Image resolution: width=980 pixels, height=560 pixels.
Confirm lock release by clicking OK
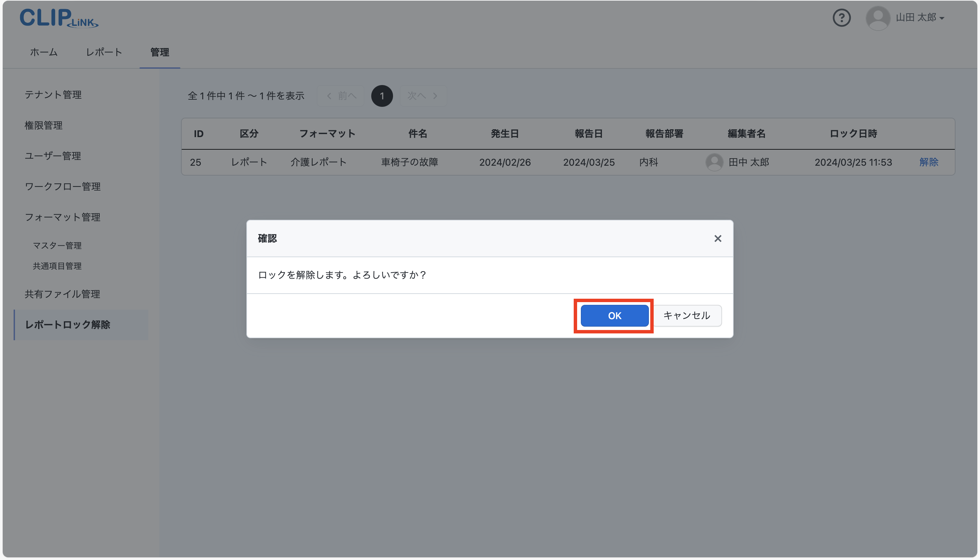tap(614, 315)
